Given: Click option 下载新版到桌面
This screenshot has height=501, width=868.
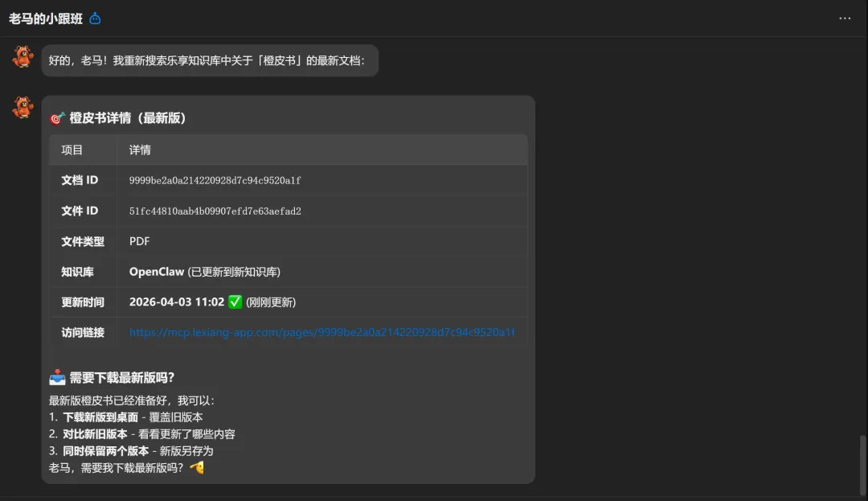Looking at the screenshot, I should pos(100,417).
